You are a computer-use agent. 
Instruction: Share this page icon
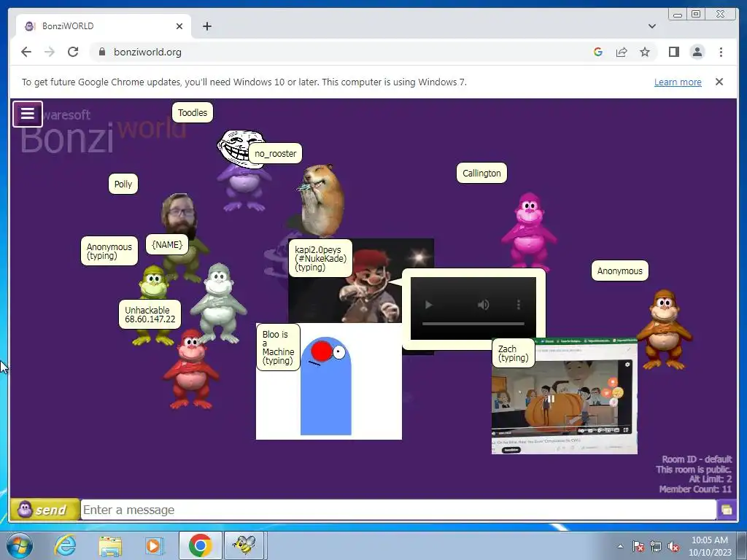[622, 52]
